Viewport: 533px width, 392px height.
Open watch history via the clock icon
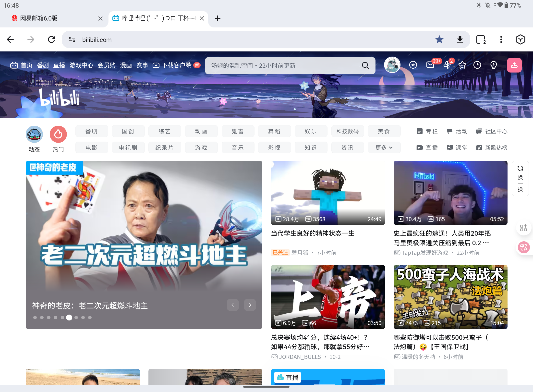tap(478, 65)
